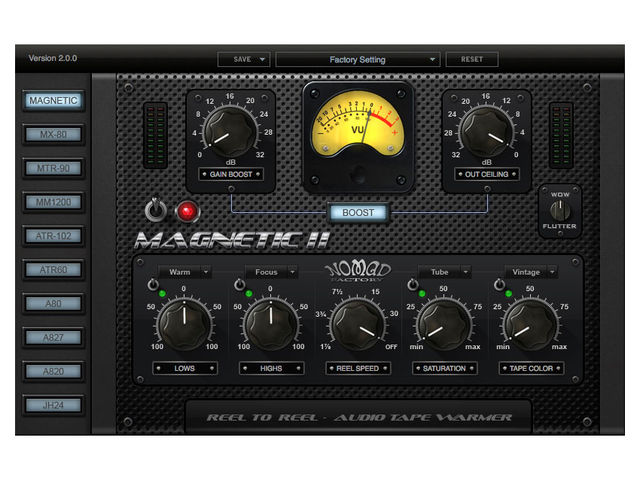Open the SAVE preset dropdown
Image resolution: width=640 pixels, height=480 pixels.
244,60
